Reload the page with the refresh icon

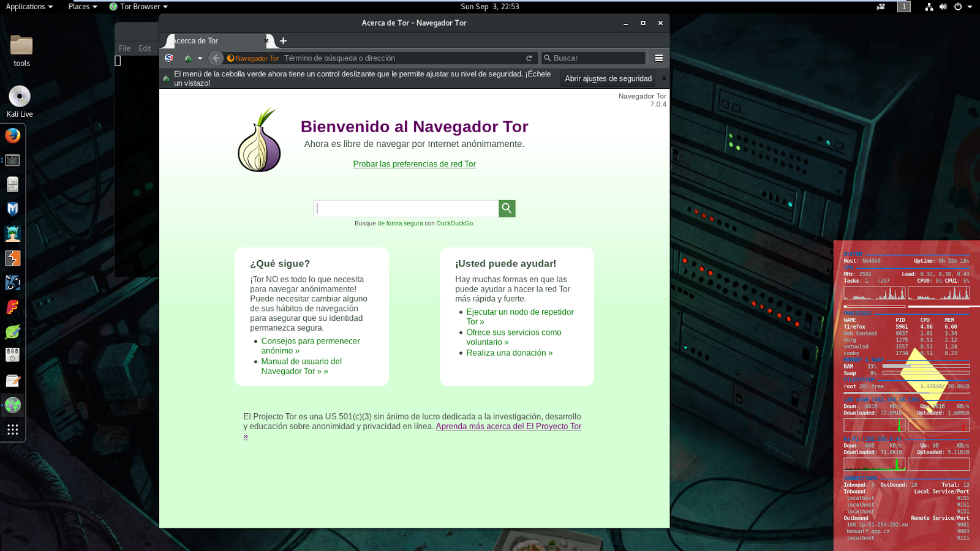tap(529, 58)
